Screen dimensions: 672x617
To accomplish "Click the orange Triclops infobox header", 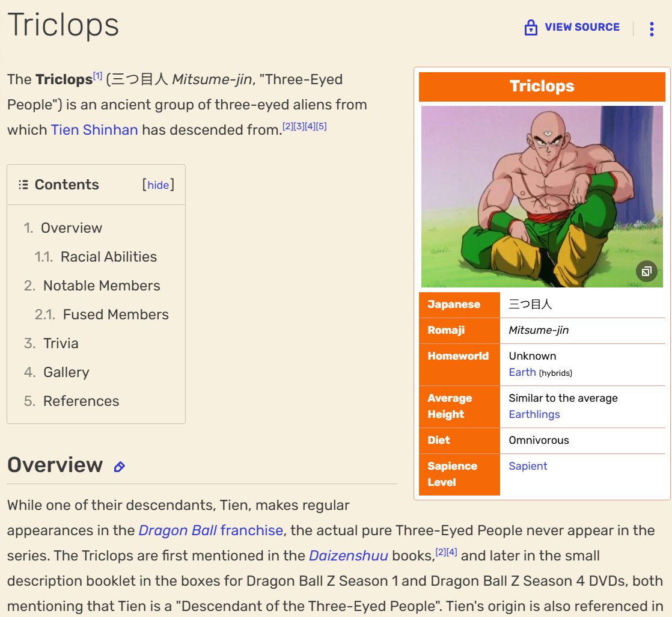I will point(542,86).
